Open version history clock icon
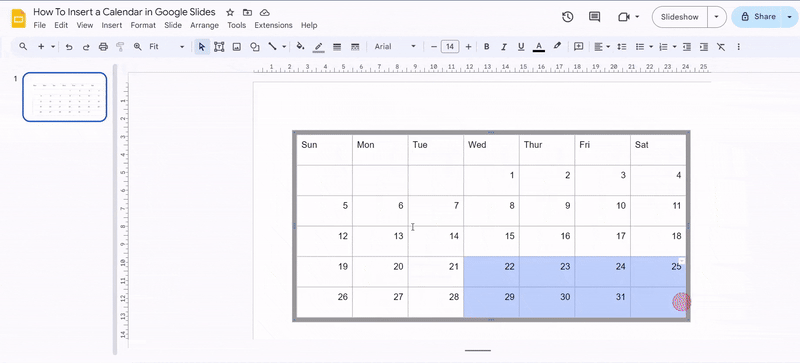The image size is (800, 363). pyautogui.click(x=567, y=17)
